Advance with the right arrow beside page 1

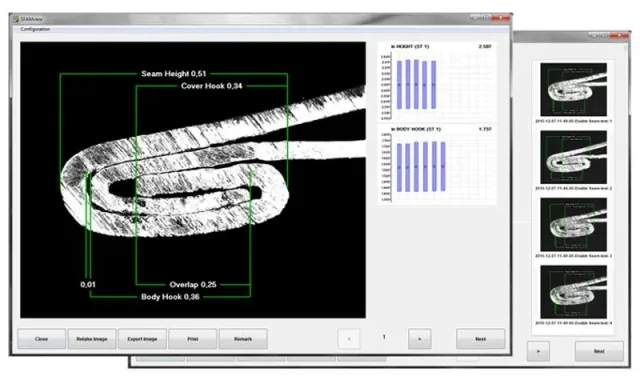pyautogui.click(x=420, y=339)
